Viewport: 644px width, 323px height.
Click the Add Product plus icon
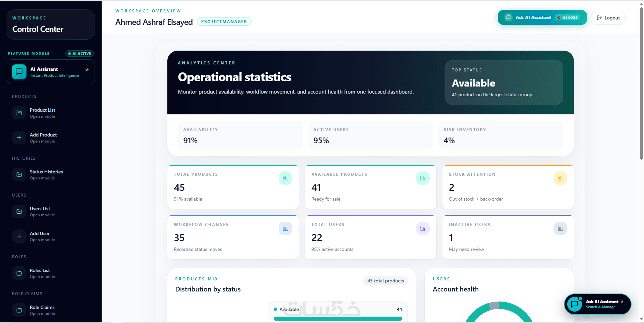pyautogui.click(x=19, y=138)
